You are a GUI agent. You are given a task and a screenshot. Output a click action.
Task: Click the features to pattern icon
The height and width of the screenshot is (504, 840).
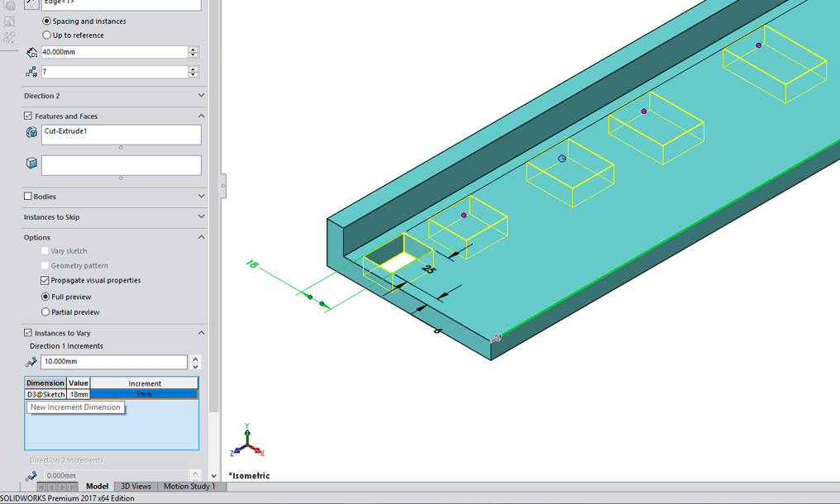[x=31, y=132]
